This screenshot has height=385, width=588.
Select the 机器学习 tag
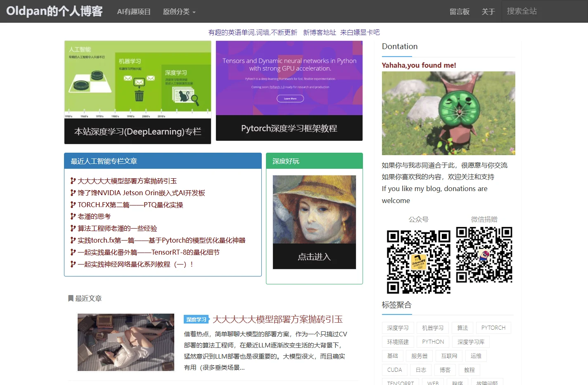[432, 328]
